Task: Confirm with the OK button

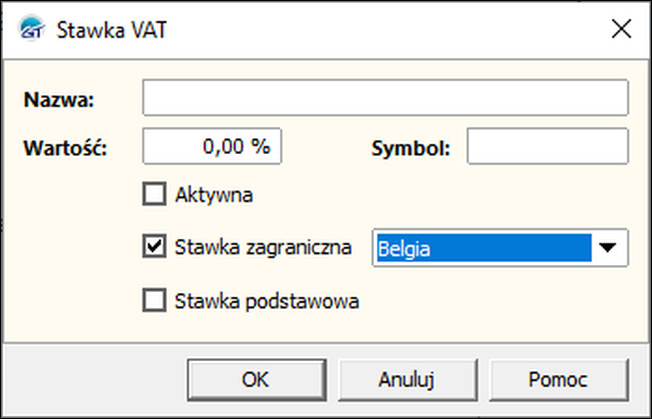Action: (x=256, y=380)
